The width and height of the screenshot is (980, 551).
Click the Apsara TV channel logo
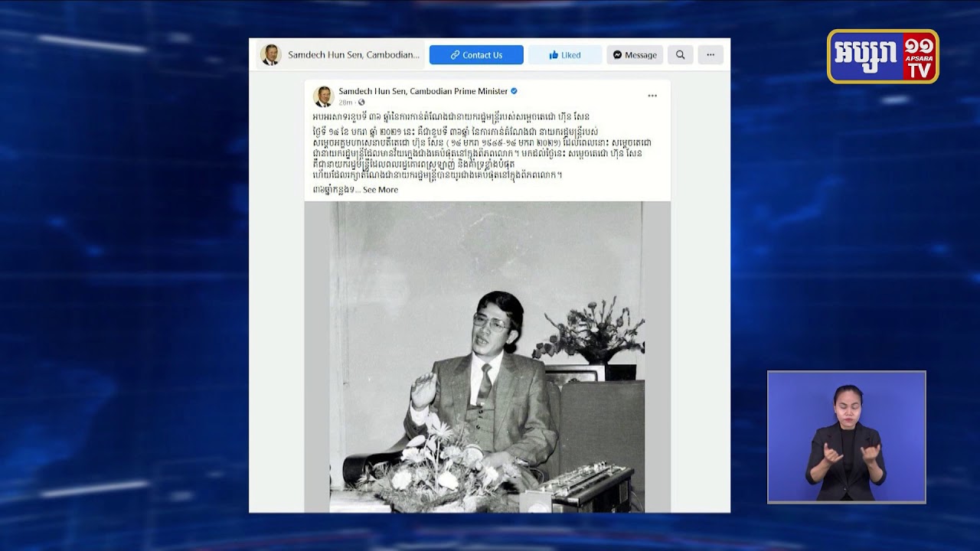[x=883, y=57]
